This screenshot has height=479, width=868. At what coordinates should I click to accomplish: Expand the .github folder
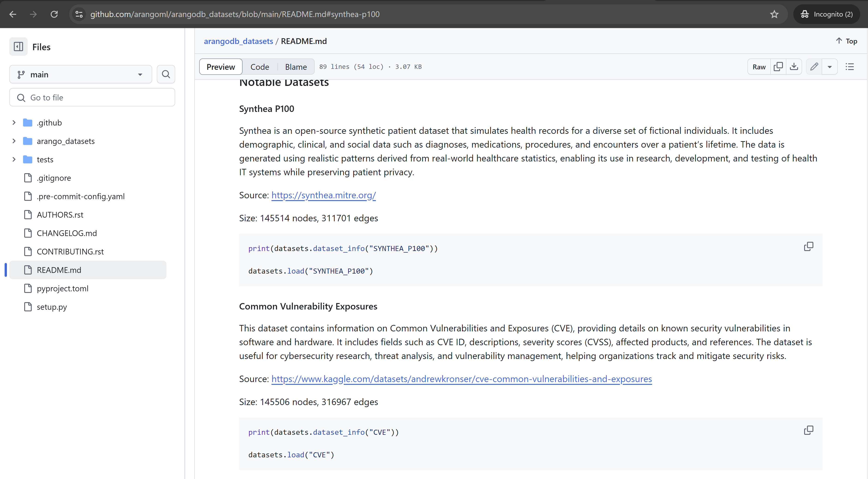click(14, 123)
